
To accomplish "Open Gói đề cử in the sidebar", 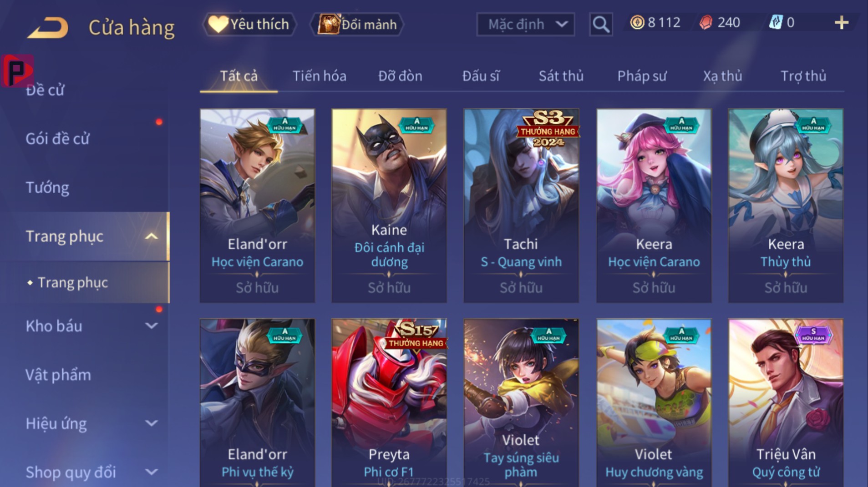I will [x=57, y=138].
